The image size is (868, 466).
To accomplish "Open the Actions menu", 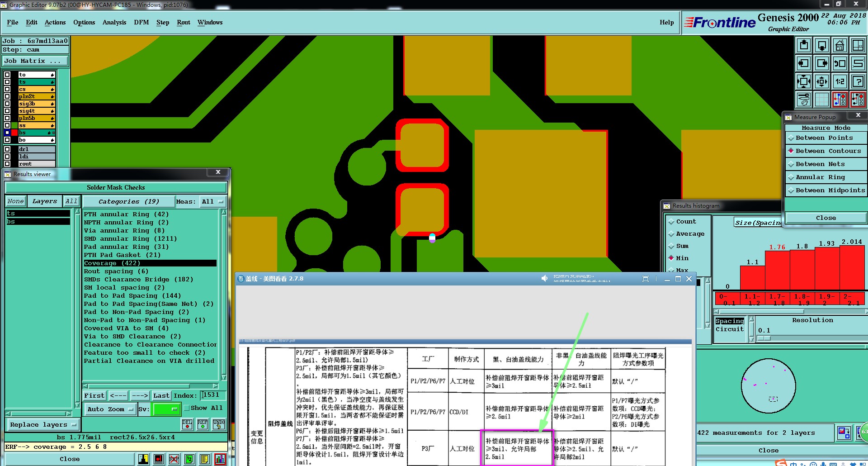I will pos(55,22).
